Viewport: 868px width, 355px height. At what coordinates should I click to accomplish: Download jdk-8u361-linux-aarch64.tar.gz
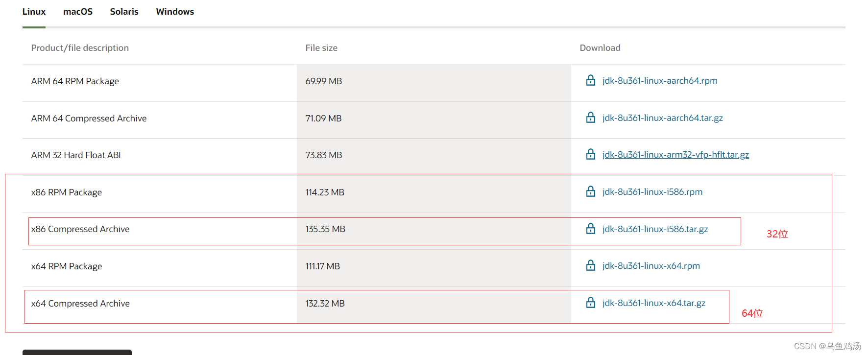point(663,118)
